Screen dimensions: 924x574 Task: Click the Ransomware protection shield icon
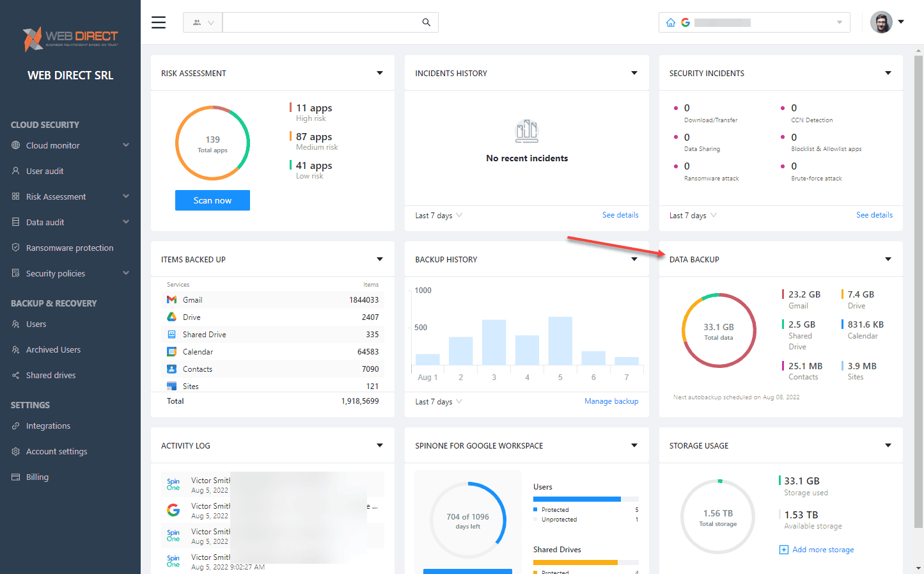click(x=16, y=248)
